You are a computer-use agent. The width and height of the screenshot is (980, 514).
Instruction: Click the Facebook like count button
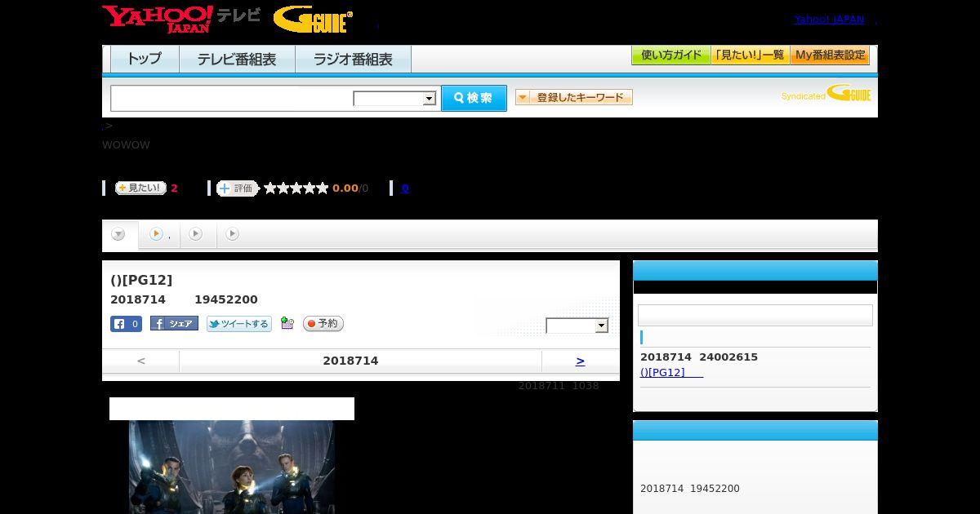[x=126, y=324]
